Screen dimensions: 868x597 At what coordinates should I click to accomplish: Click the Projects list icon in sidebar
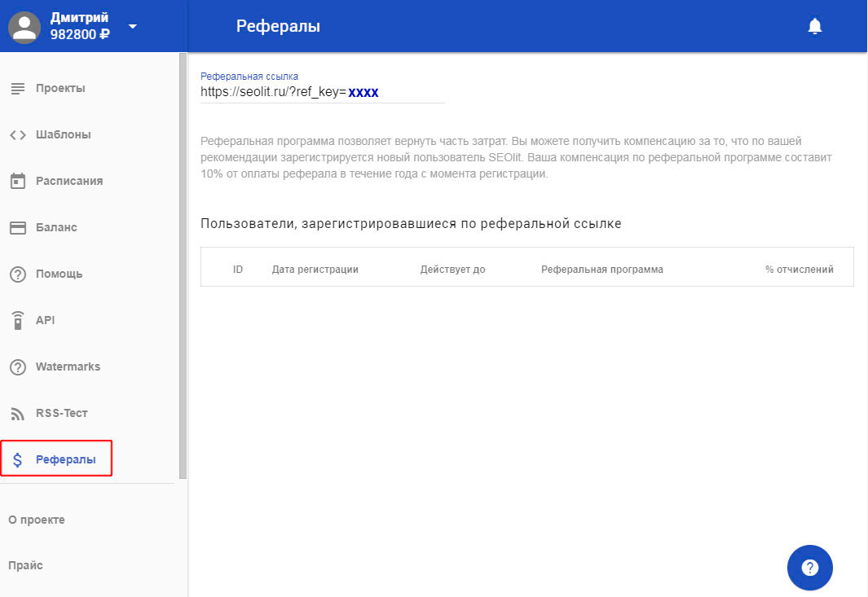click(x=18, y=88)
